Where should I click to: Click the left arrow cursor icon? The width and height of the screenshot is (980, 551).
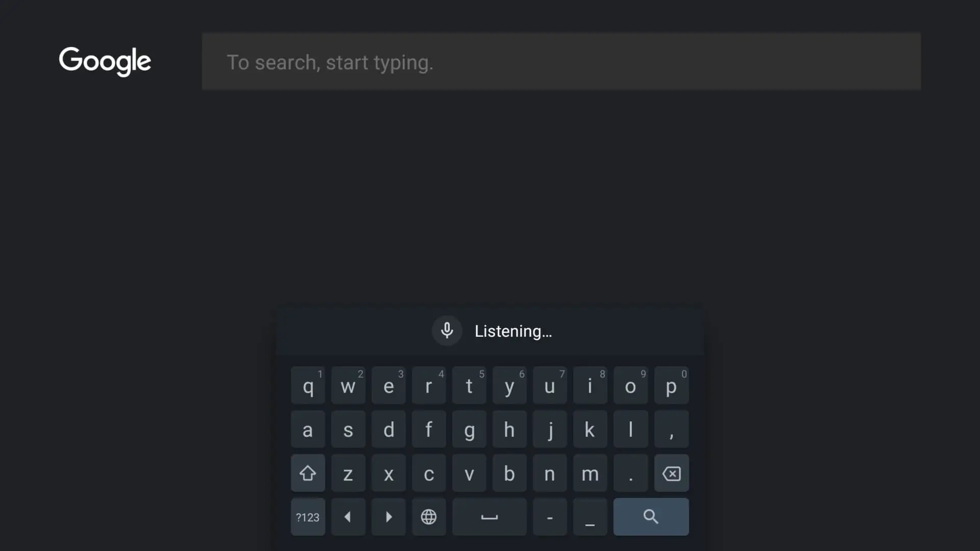[348, 517]
